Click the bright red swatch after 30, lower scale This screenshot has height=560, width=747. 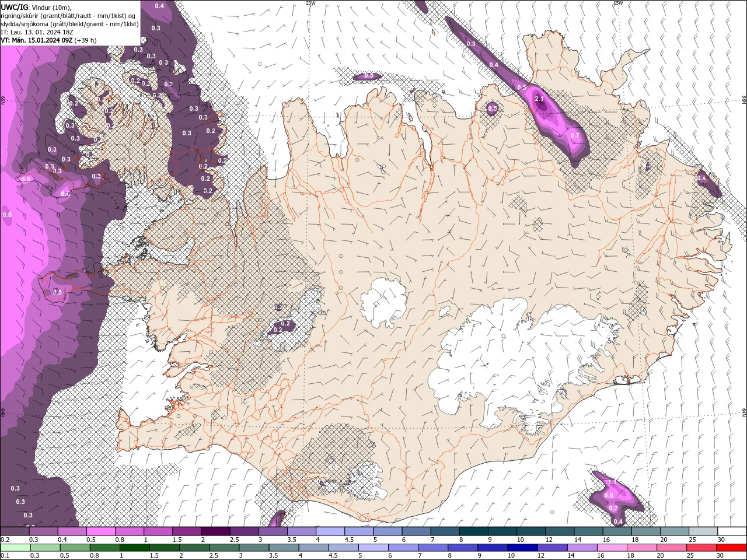tap(732, 548)
